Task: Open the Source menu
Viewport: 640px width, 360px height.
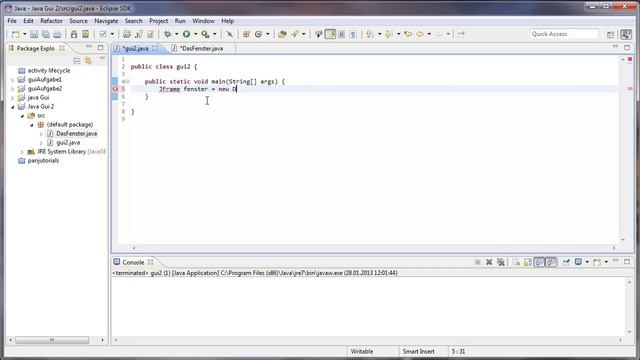Action: click(78, 21)
